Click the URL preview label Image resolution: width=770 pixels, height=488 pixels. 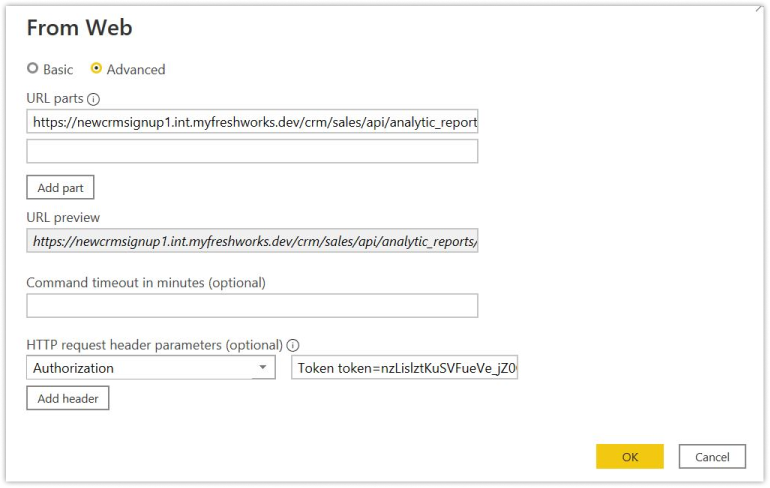(63, 217)
